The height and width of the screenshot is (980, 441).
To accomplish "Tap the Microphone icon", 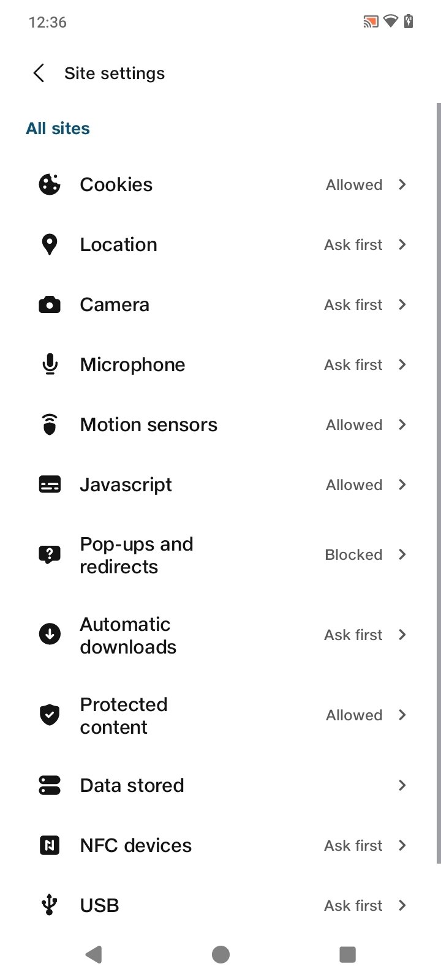I will click(x=50, y=364).
